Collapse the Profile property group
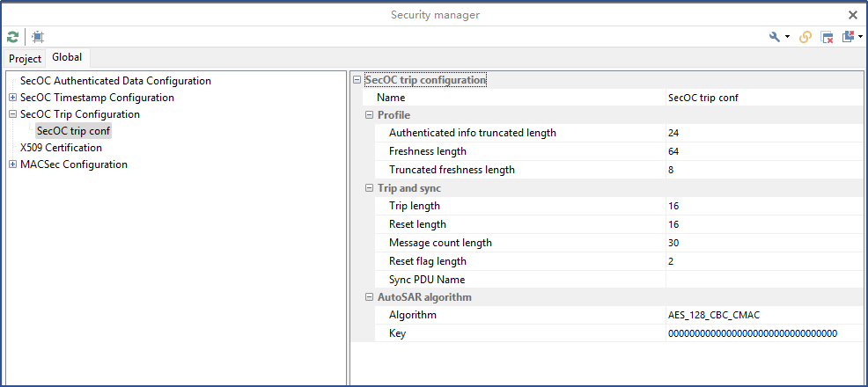The height and width of the screenshot is (387, 868). click(x=370, y=115)
